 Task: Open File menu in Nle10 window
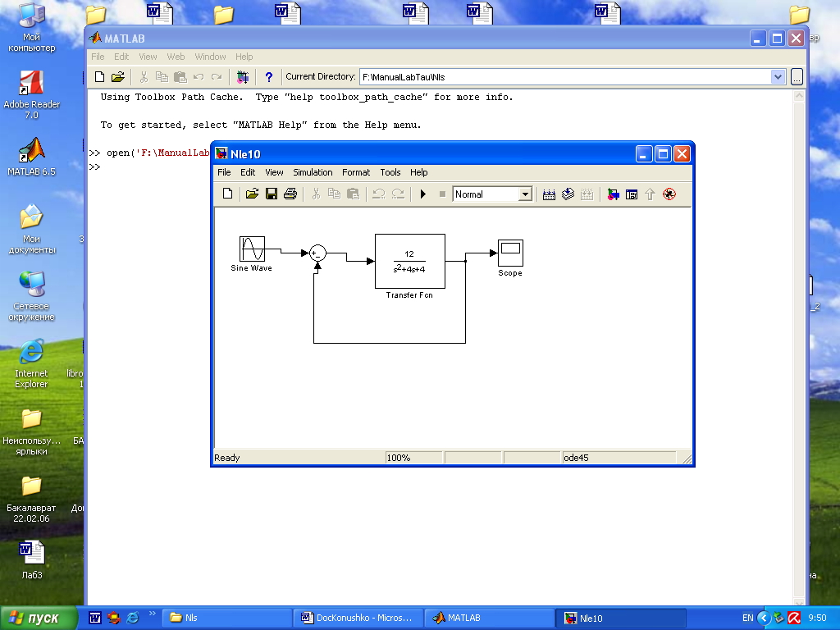coord(224,172)
